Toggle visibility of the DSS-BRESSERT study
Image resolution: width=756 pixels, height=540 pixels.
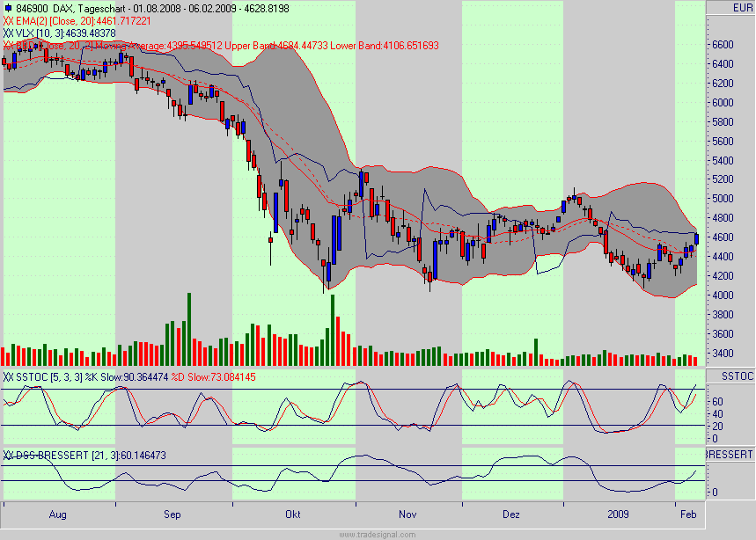pos(8,453)
